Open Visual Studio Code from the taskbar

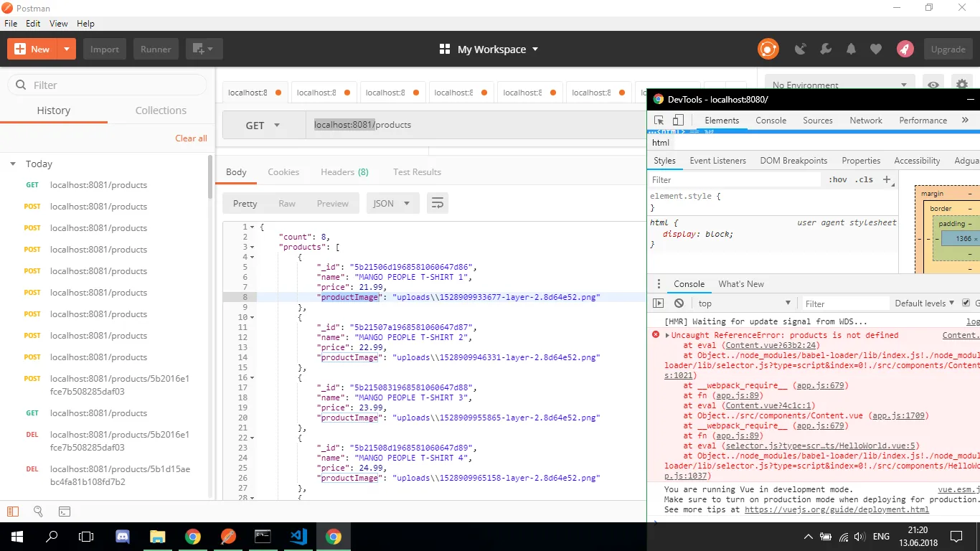[298, 536]
